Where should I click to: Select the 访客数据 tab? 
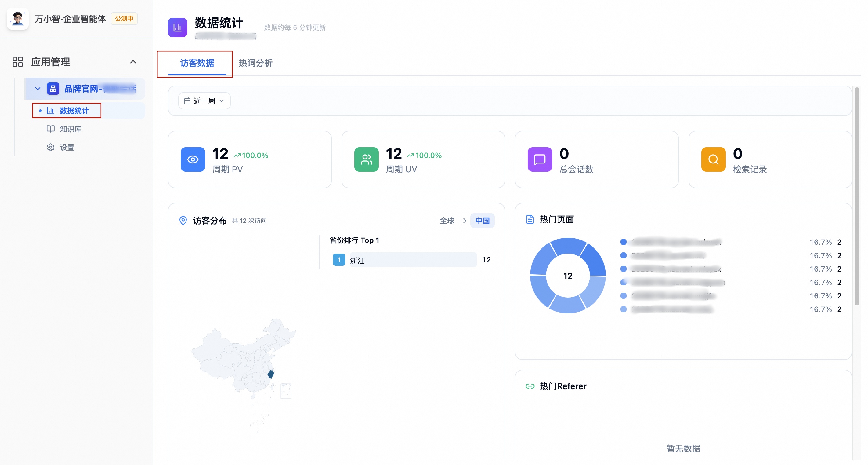197,63
